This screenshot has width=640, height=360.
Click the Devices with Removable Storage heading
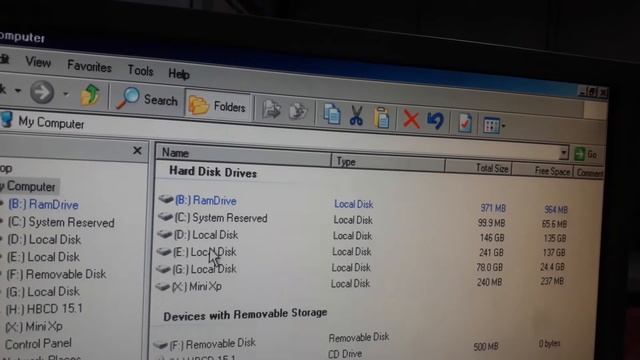(x=245, y=314)
